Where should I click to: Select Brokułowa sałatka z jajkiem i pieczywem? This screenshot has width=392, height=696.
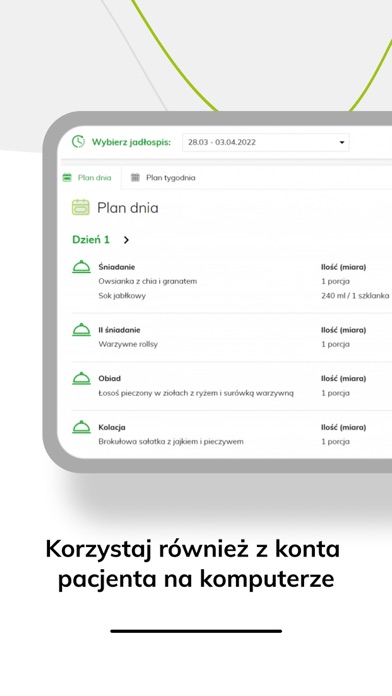pyautogui.click(x=171, y=442)
